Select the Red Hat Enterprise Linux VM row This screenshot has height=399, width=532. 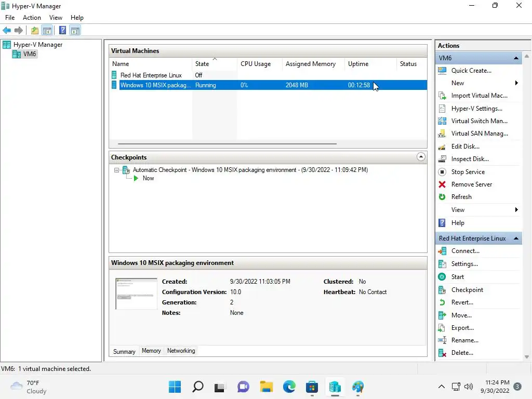coord(268,75)
